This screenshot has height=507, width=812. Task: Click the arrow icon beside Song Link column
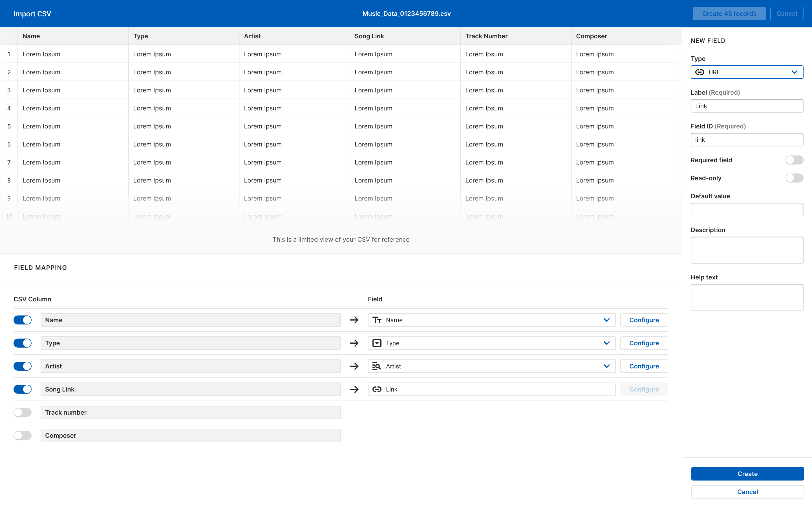click(354, 389)
